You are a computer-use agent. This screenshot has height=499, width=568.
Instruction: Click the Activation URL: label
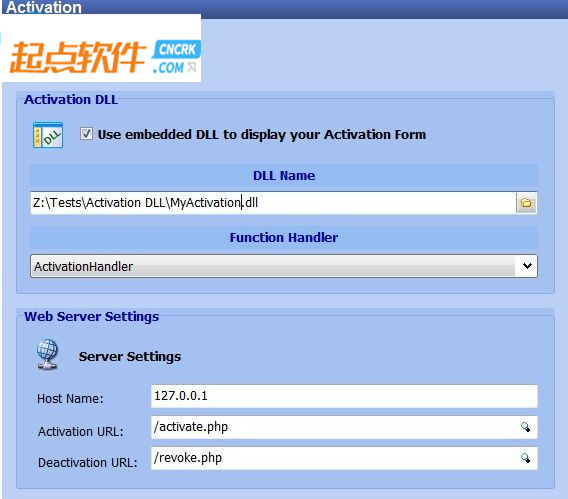80,432
